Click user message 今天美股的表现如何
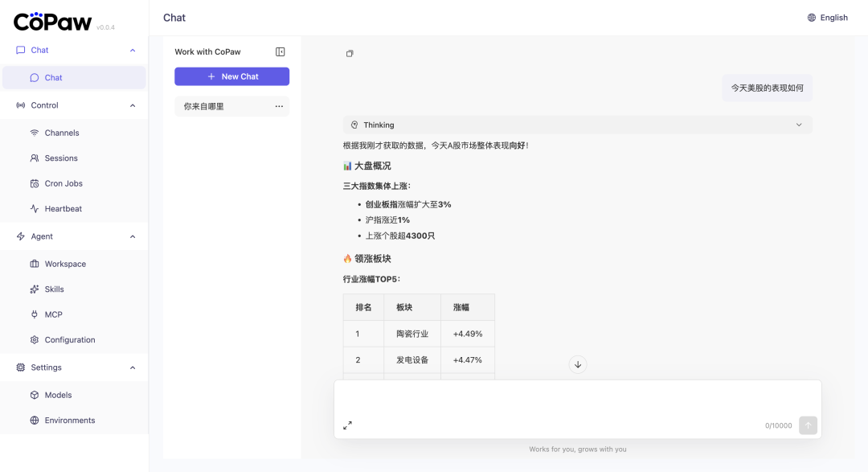This screenshot has width=868, height=472. click(x=768, y=88)
